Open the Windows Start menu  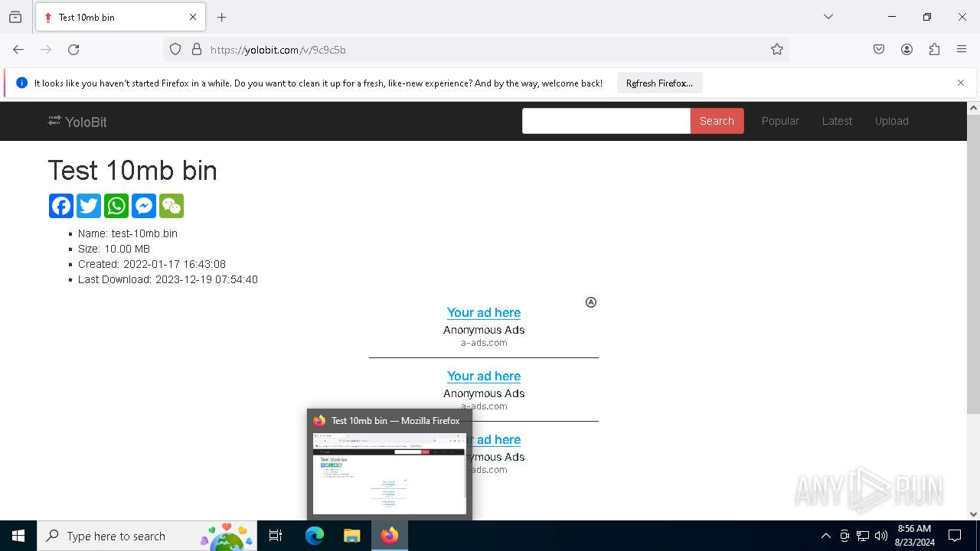coord(18,536)
